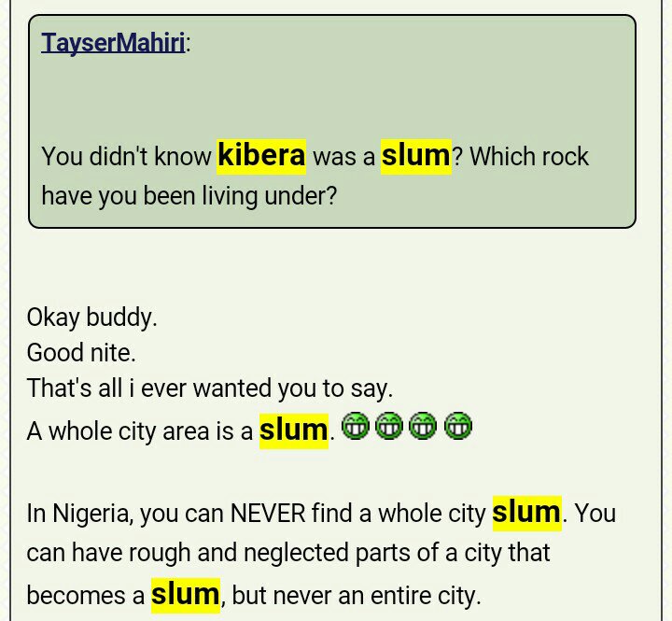Click the "Good nite." line
The width and height of the screenshot is (672, 621).
81,353
